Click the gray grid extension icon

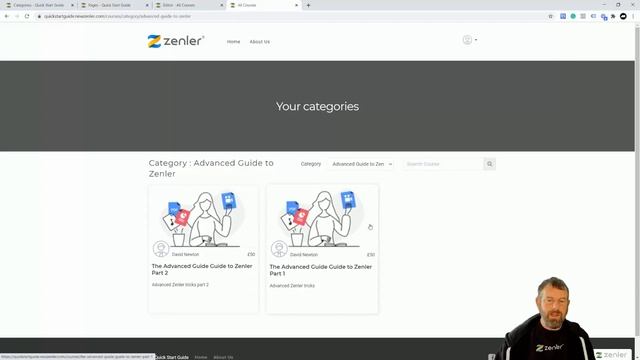[583, 16]
